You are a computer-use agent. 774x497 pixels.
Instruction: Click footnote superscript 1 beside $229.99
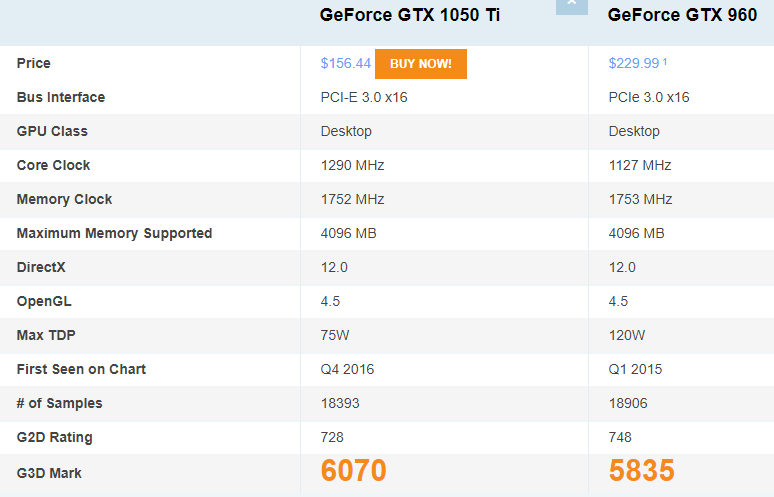pos(665,61)
